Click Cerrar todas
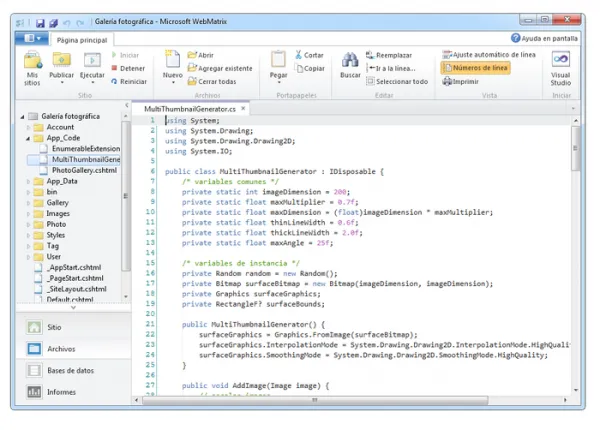 (x=212, y=81)
